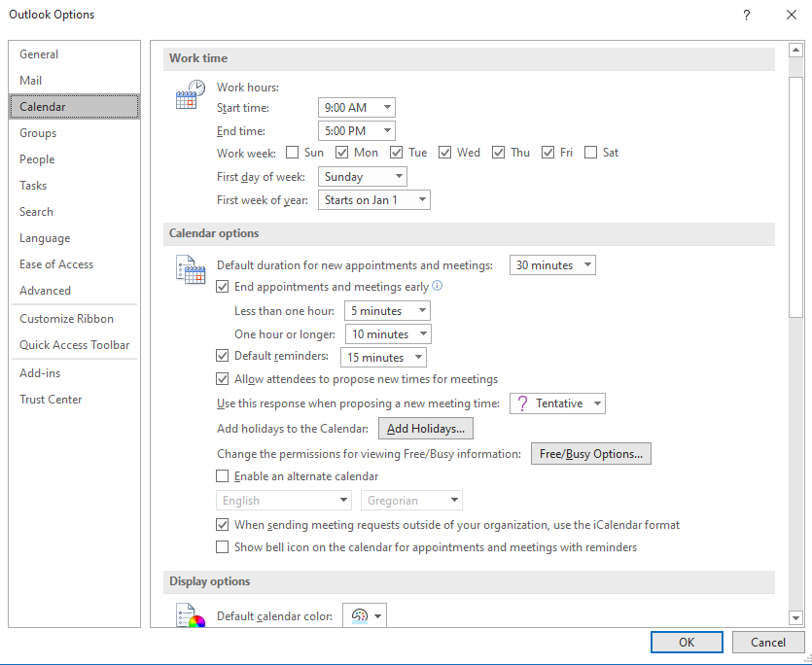812x665 pixels.
Task: Open One hour or longer dropdown
Action: tap(388, 334)
